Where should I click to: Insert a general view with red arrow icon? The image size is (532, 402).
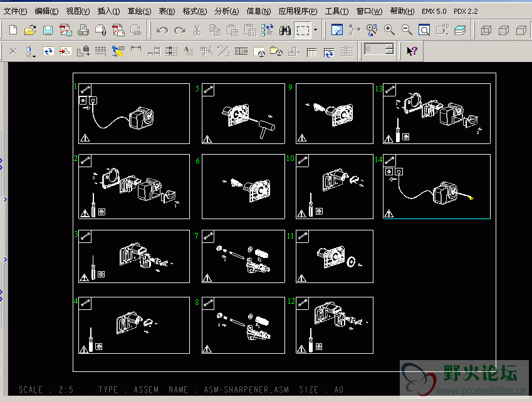pos(65,51)
